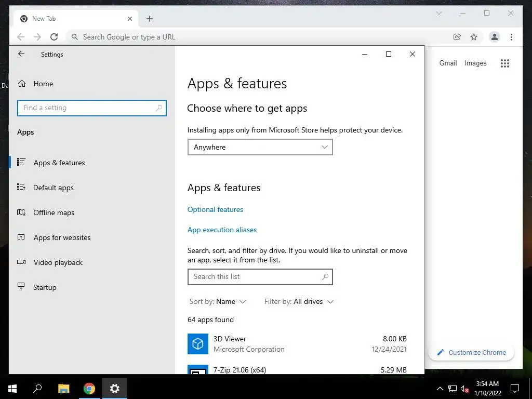Open Startup section

coord(45,287)
